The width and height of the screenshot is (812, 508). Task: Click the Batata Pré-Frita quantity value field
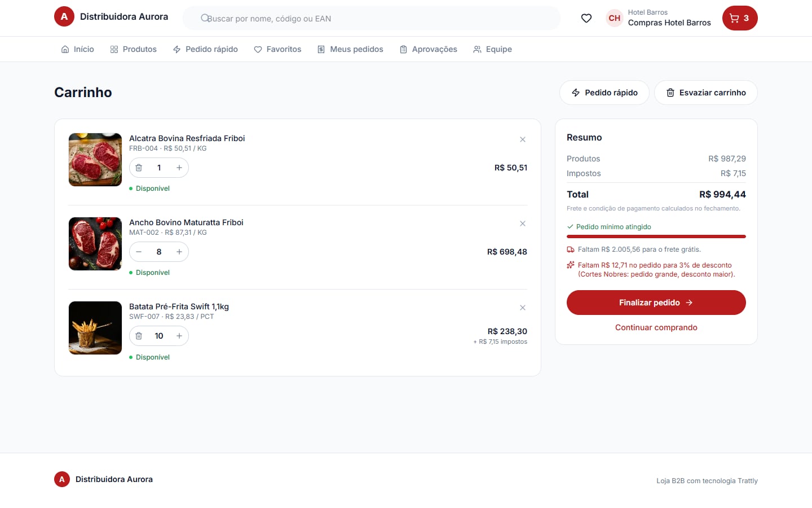pyautogui.click(x=159, y=336)
